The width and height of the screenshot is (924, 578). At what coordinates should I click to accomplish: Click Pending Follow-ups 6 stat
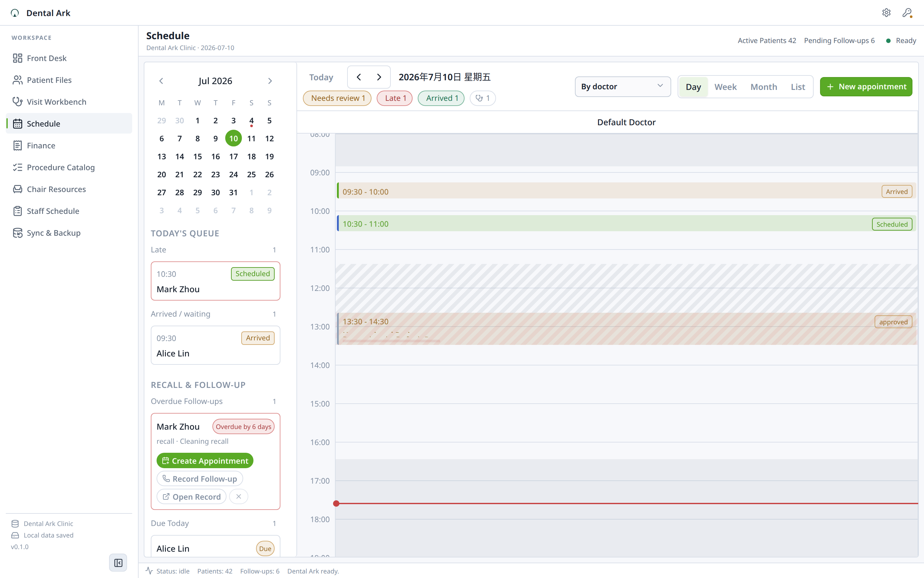pos(839,40)
